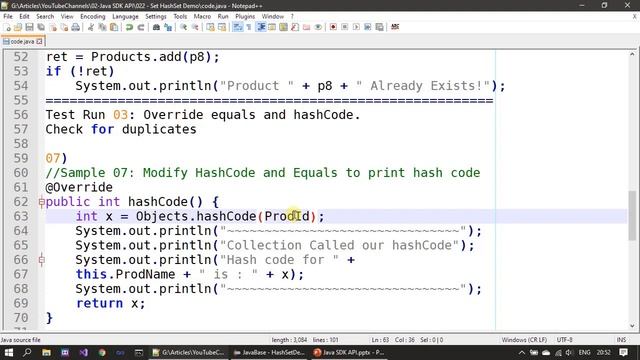
Task: Open the Function List panel icon
Action: 295,27
